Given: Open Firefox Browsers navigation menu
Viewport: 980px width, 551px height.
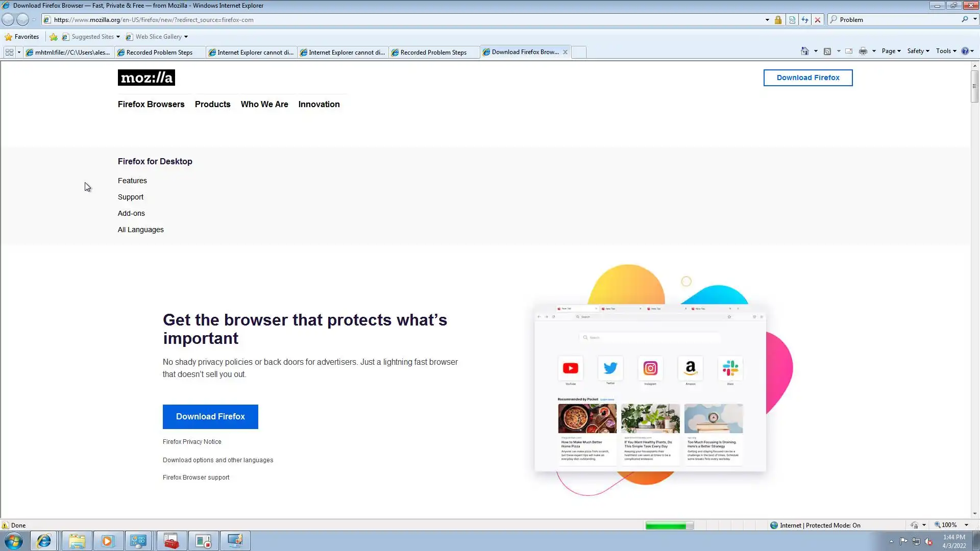Looking at the screenshot, I should [x=151, y=104].
